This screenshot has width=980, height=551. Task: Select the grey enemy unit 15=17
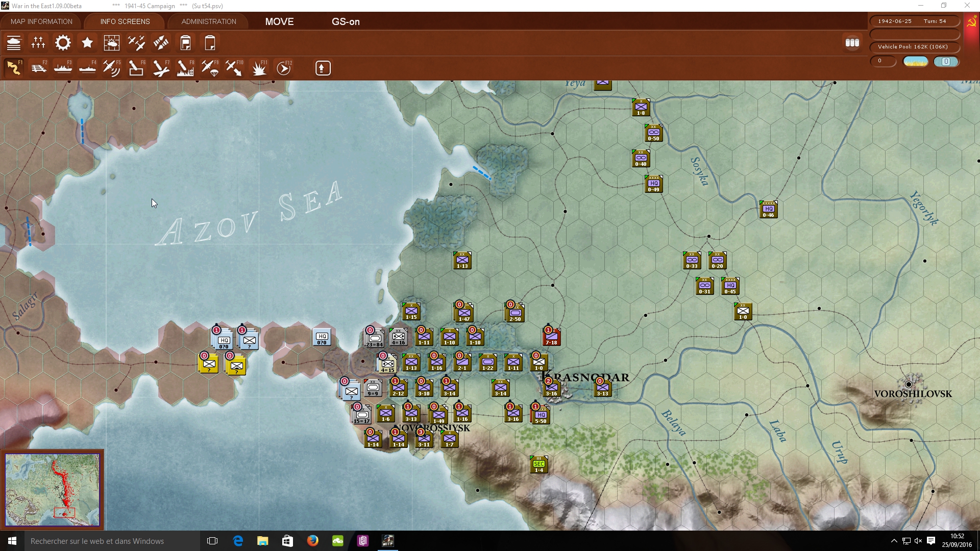pos(362,415)
